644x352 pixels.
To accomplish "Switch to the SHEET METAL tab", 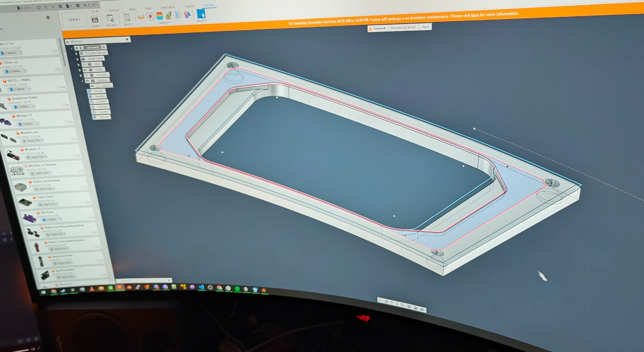I will click(x=168, y=8).
